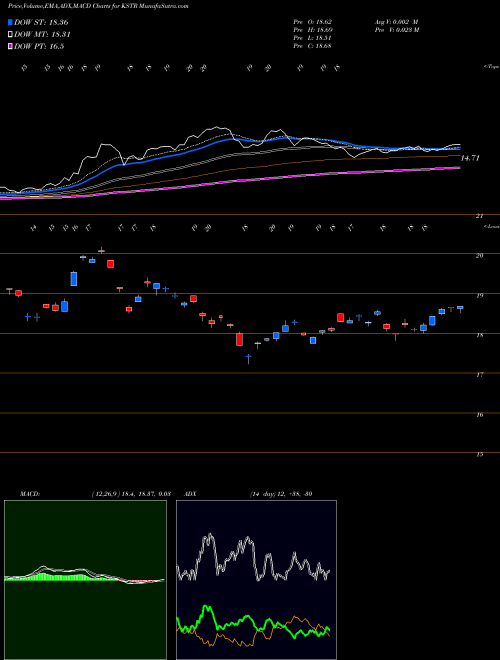Click the 'Avg V: 0.002 M' volume text
The image size is (500, 660).
[x=395, y=21]
